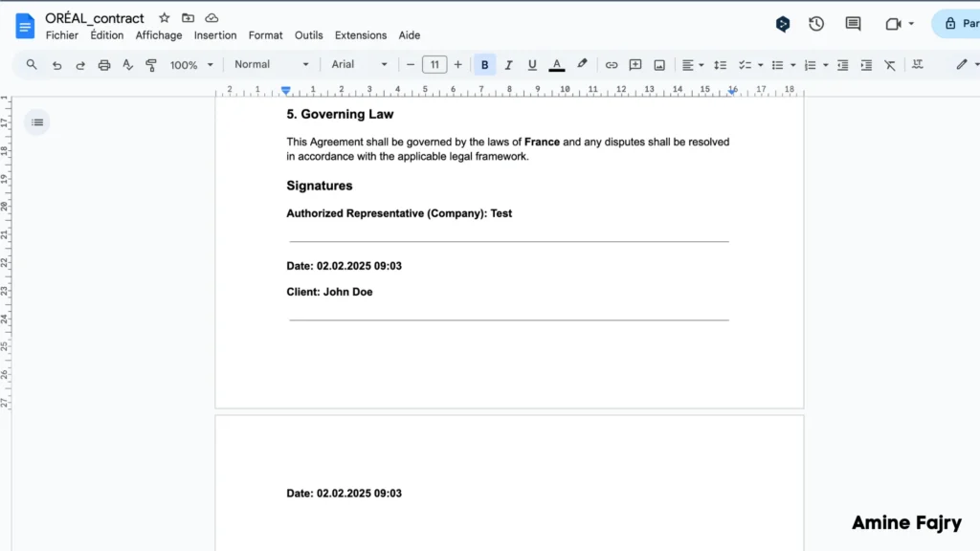Viewport: 980px width, 551px height.
Task: Open the Outils menu
Action: 309,35
